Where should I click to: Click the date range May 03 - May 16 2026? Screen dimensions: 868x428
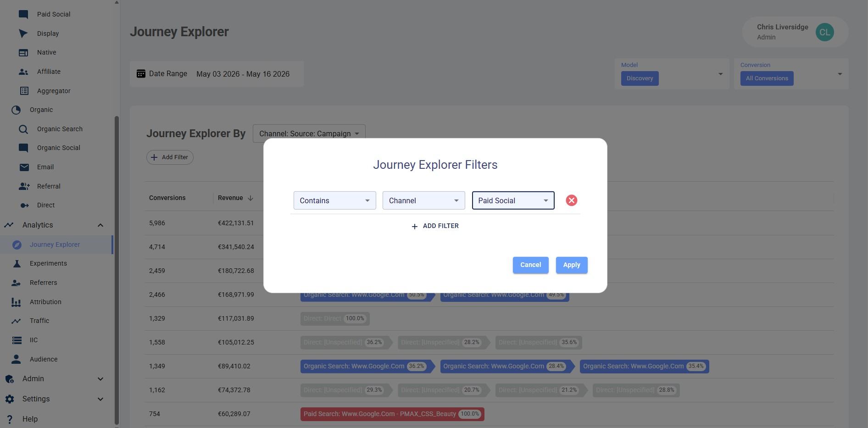(243, 74)
